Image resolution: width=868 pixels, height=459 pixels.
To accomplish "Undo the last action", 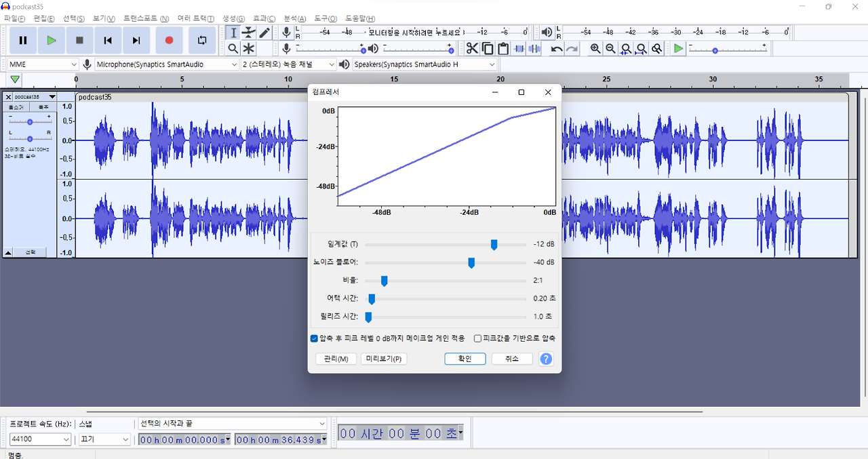I will click(x=556, y=48).
